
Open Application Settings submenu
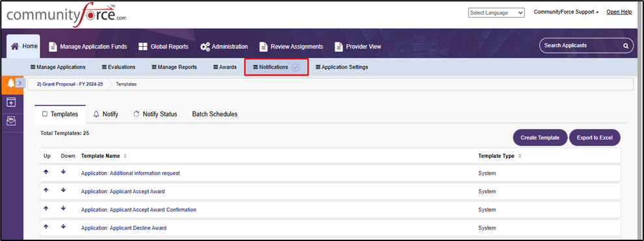tap(342, 68)
